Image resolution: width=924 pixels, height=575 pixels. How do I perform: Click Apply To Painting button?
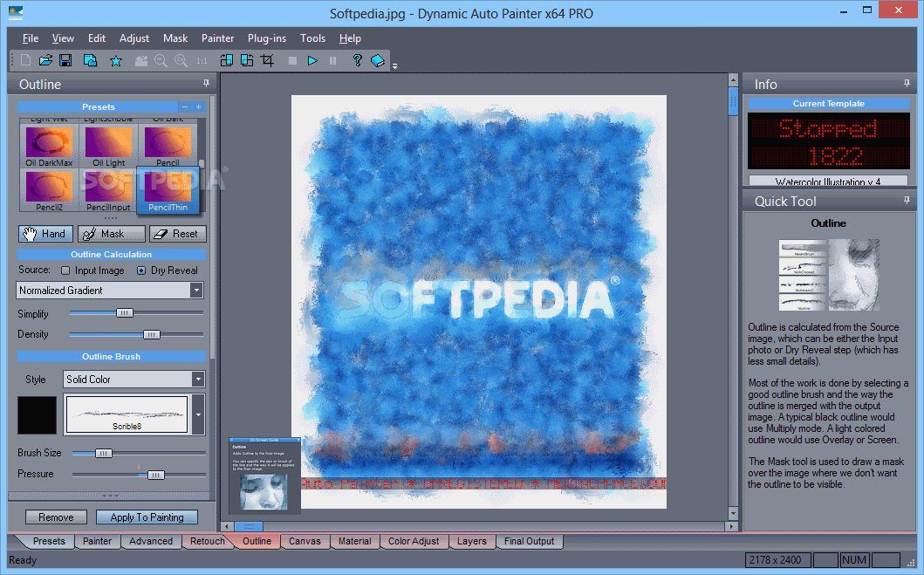147,517
